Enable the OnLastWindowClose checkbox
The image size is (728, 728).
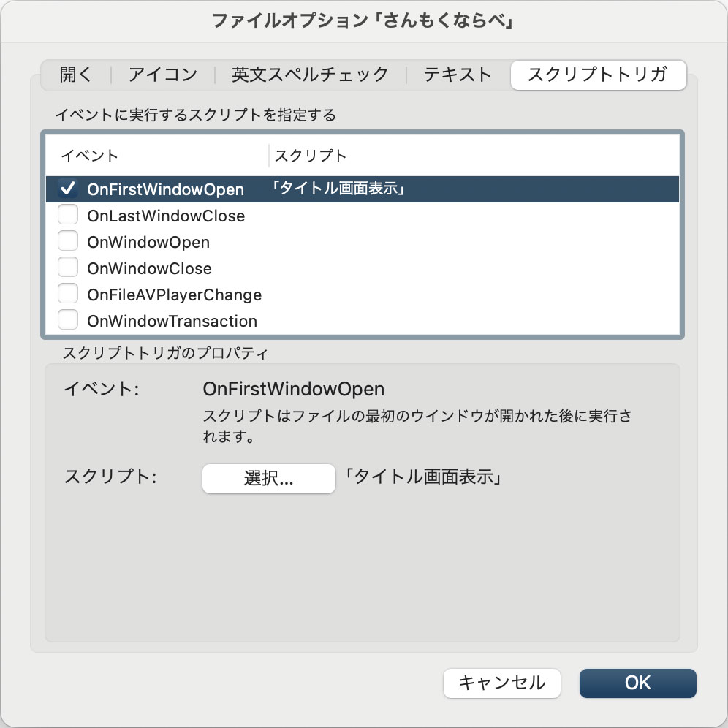(x=68, y=215)
